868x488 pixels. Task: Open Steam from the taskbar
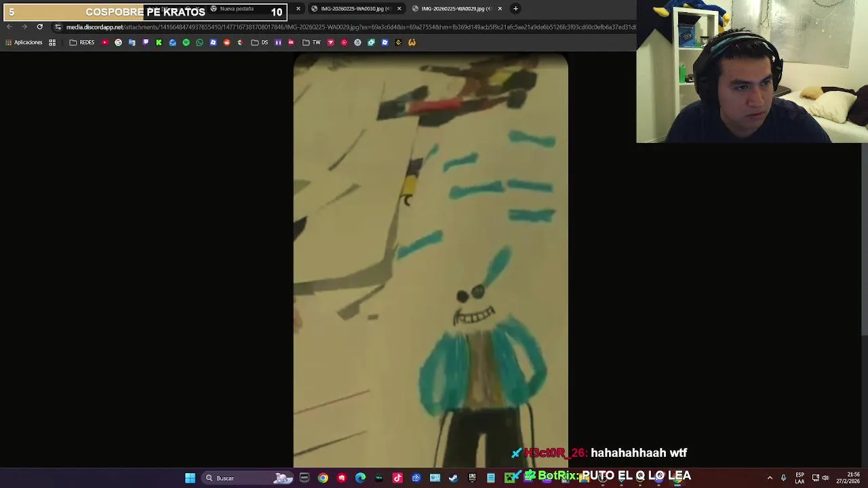click(x=453, y=478)
